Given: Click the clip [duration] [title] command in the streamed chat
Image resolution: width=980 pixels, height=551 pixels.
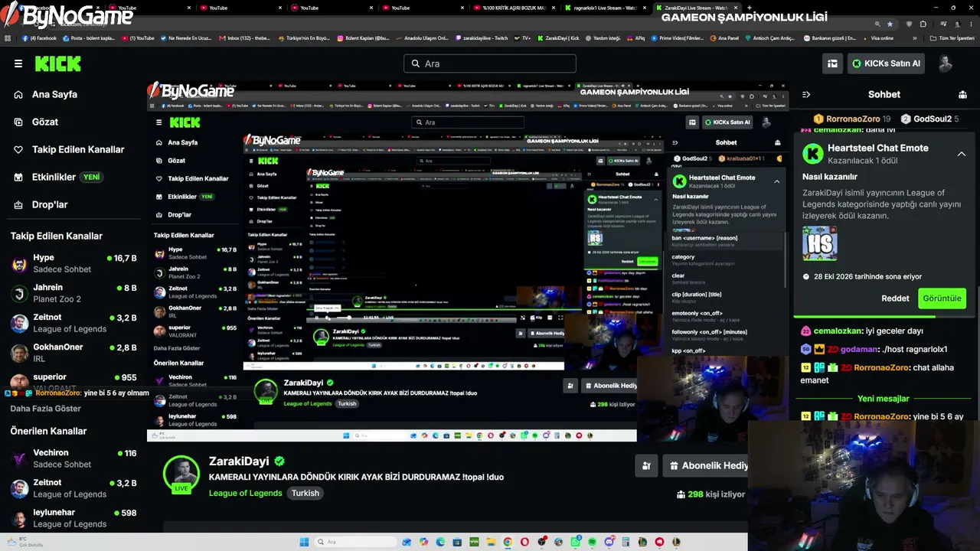Looking at the screenshot, I should [726, 298].
